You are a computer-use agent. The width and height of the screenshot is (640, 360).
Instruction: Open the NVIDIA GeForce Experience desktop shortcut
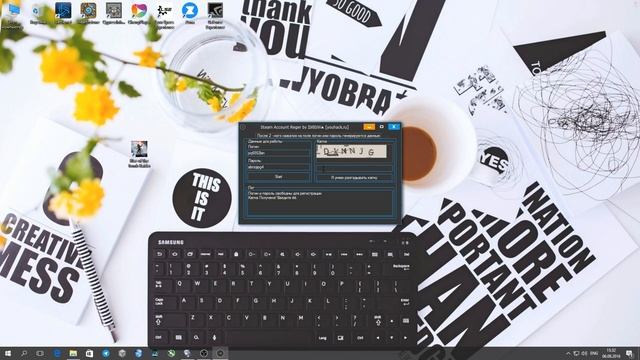(215, 16)
